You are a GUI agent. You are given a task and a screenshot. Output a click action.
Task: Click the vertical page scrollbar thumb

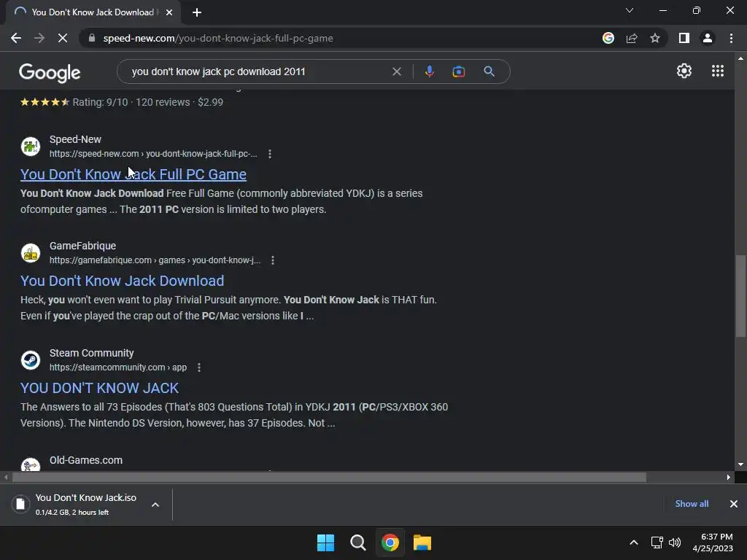pos(740,296)
